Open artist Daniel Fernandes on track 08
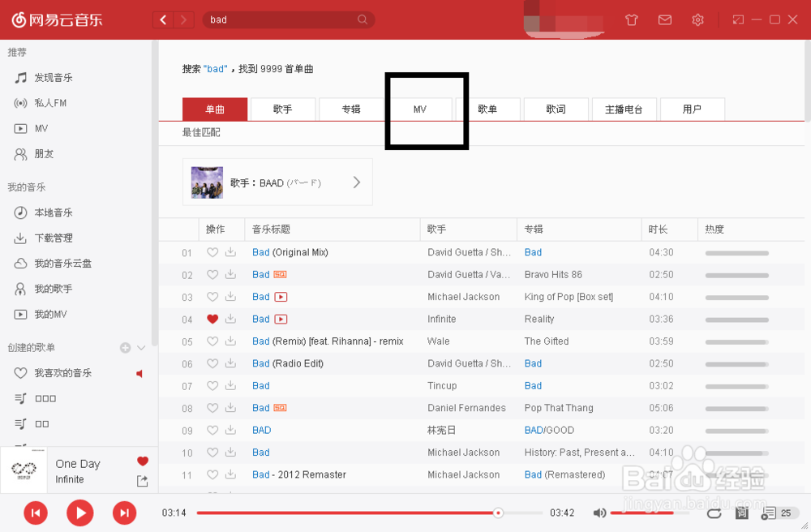Image resolution: width=811 pixels, height=532 pixels. tap(466, 408)
